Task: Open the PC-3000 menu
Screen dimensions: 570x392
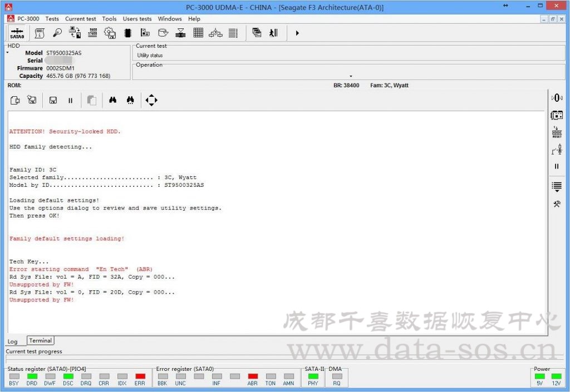Action: click(28, 18)
